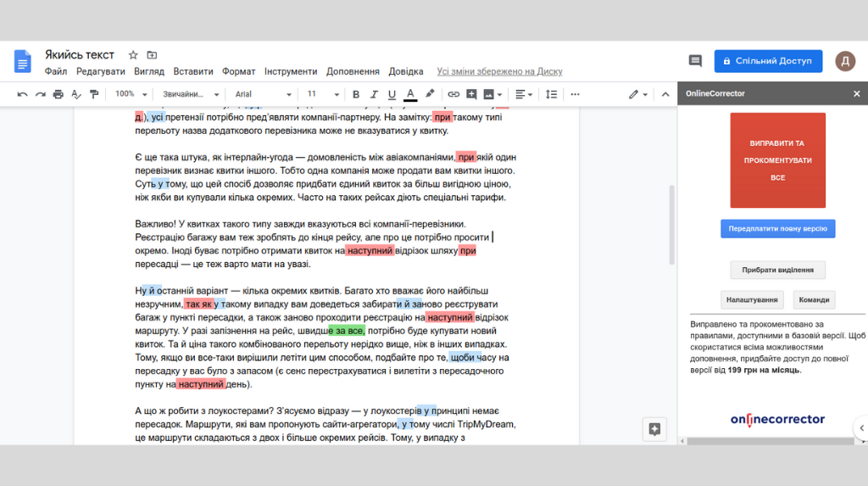Show more toolbar options (three dots)
The width and height of the screenshot is (868, 486).
[576, 94]
